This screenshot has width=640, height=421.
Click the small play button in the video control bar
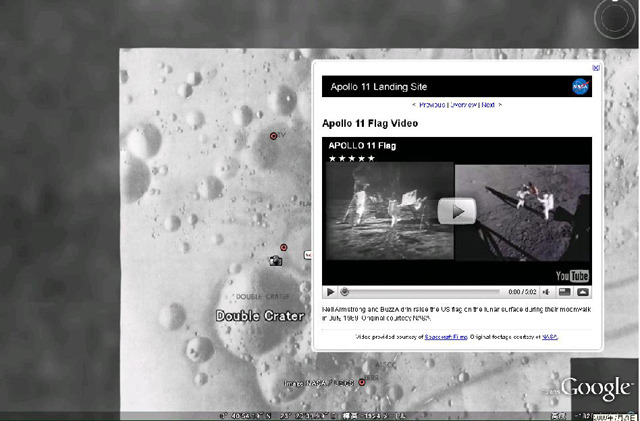pos(331,292)
